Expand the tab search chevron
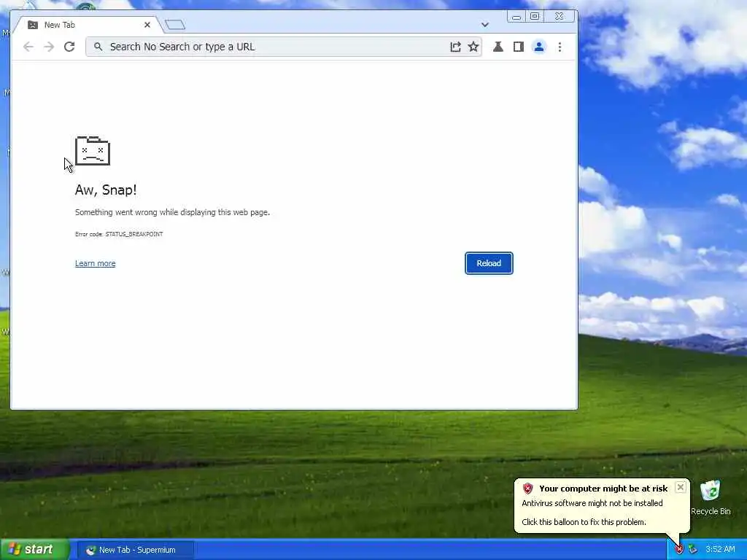 [484, 25]
